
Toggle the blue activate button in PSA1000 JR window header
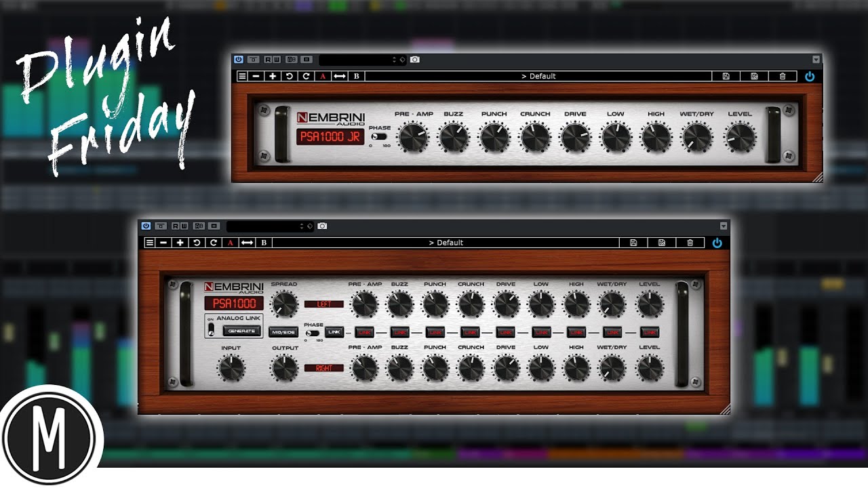coord(239,60)
